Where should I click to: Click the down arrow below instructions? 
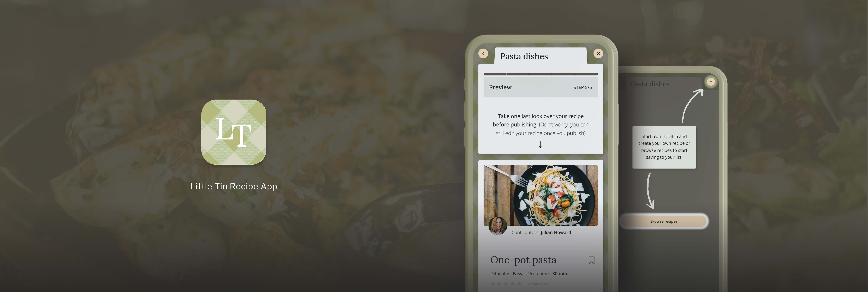click(541, 145)
